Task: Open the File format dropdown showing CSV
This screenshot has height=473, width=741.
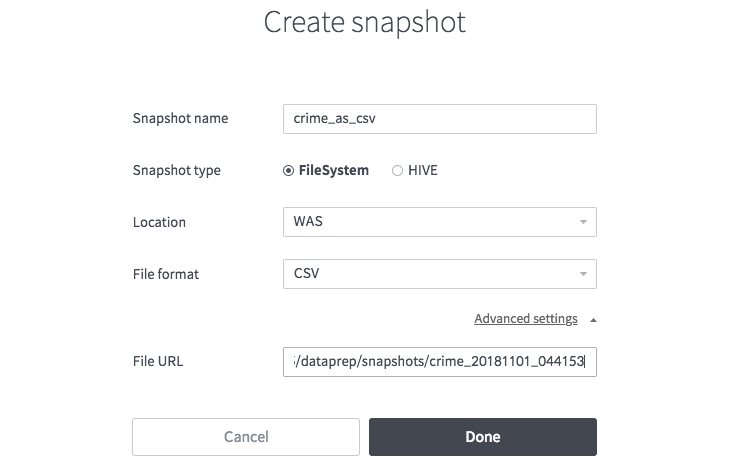Action: 439,274
